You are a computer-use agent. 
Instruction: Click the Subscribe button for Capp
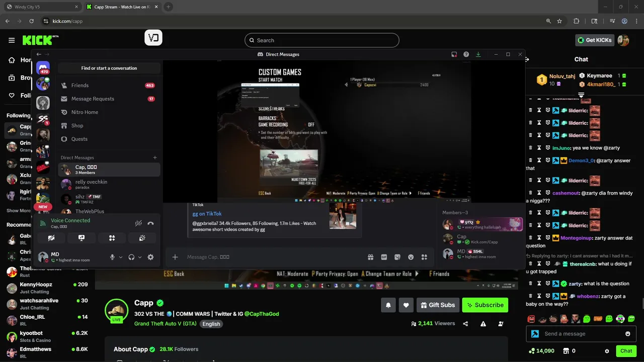pos(485,305)
